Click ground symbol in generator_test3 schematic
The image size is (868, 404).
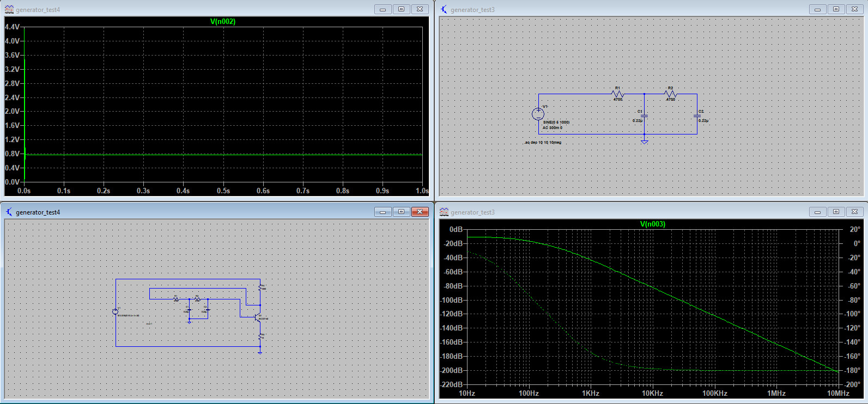[645, 141]
